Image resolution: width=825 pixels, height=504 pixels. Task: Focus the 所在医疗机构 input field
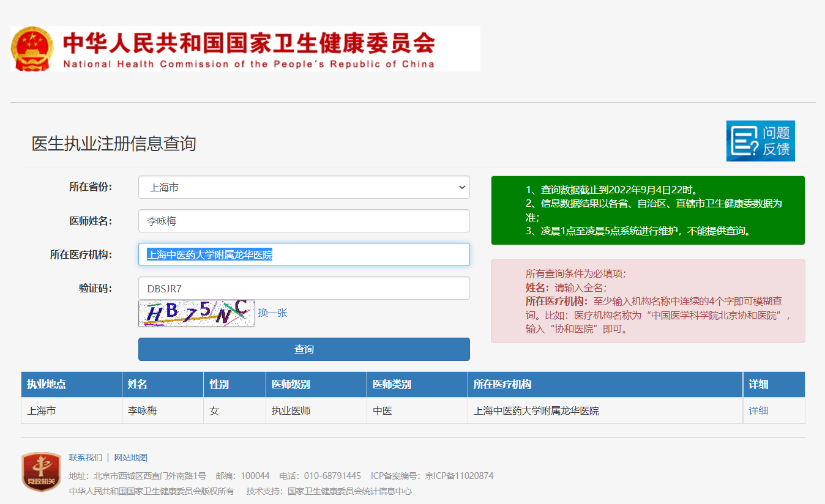click(304, 254)
